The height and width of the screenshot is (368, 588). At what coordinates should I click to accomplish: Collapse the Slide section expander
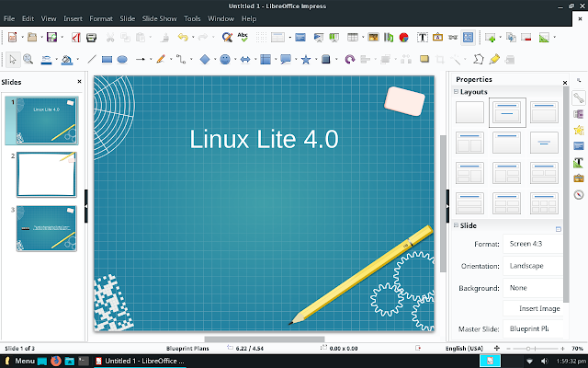point(456,225)
